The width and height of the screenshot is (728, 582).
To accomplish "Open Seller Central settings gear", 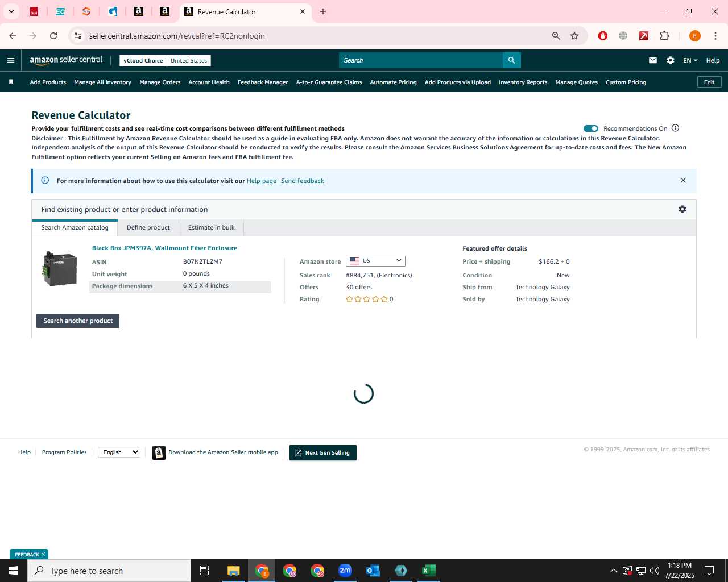I will (x=671, y=60).
